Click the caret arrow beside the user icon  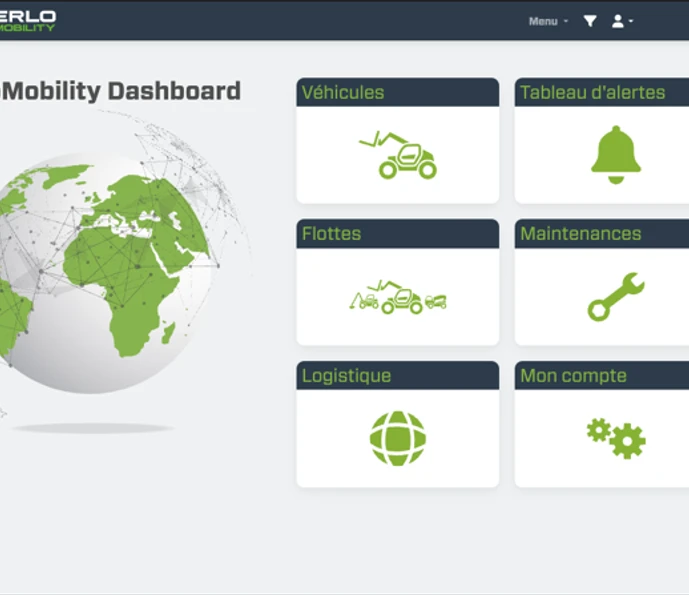coord(631,22)
